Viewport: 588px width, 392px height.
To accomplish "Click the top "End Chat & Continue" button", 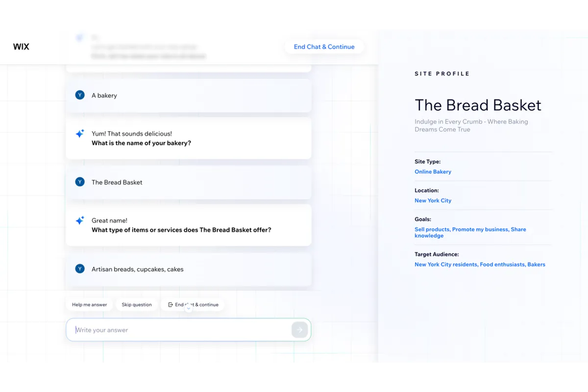I will pos(324,47).
